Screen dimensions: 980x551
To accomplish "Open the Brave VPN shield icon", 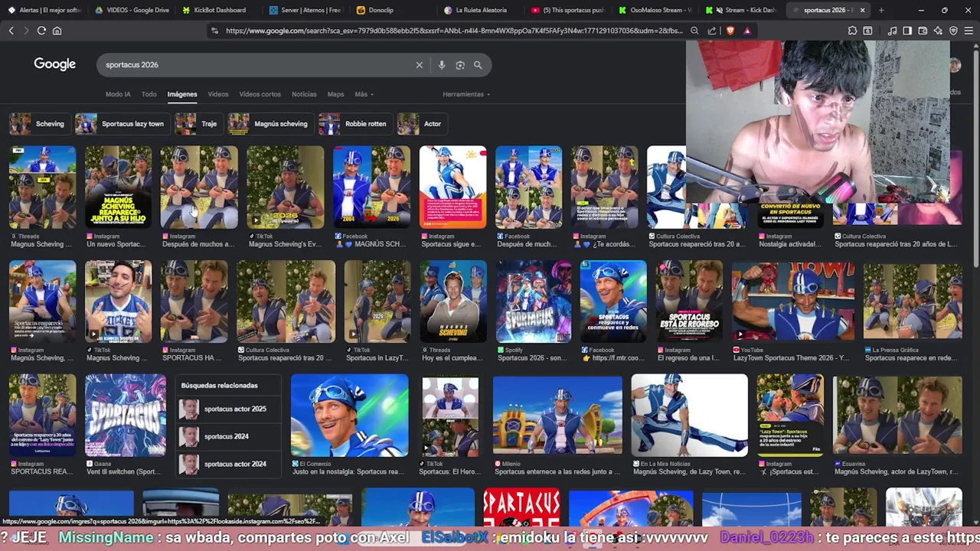I will (x=953, y=31).
